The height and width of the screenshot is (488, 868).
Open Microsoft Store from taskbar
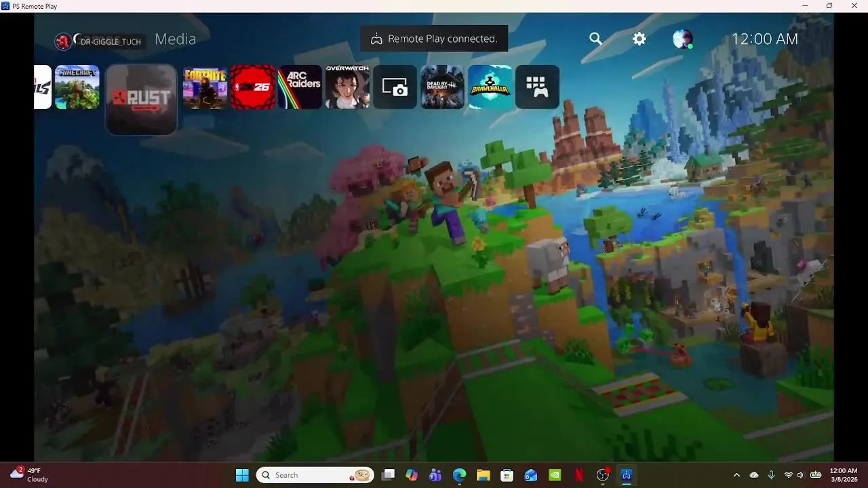click(507, 475)
